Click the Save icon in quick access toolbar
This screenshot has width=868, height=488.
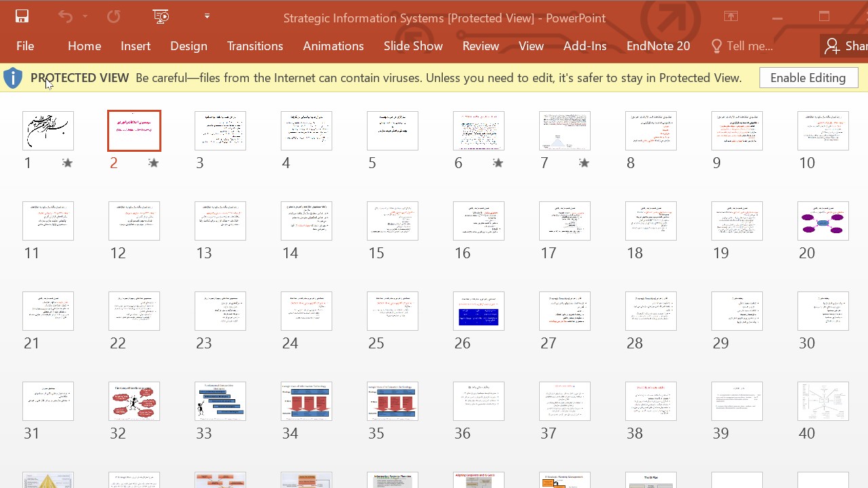coord(22,16)
